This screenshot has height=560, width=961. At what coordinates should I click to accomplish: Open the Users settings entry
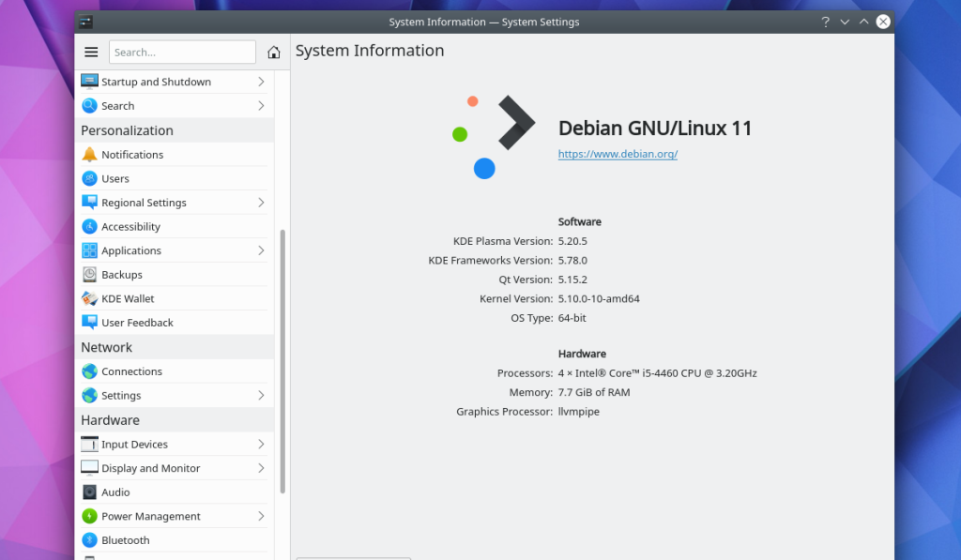(175, 178)
